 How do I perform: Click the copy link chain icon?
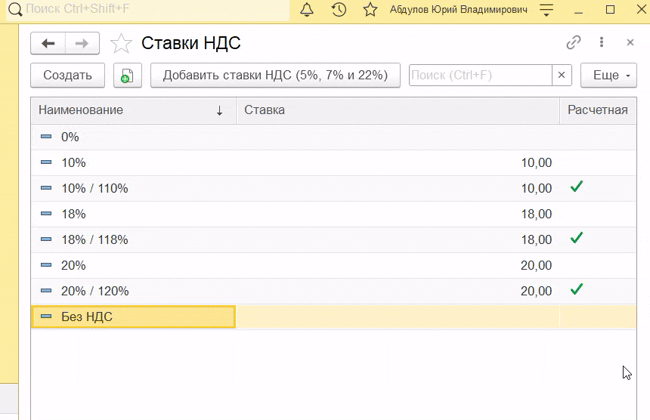[x=573, y=43]
